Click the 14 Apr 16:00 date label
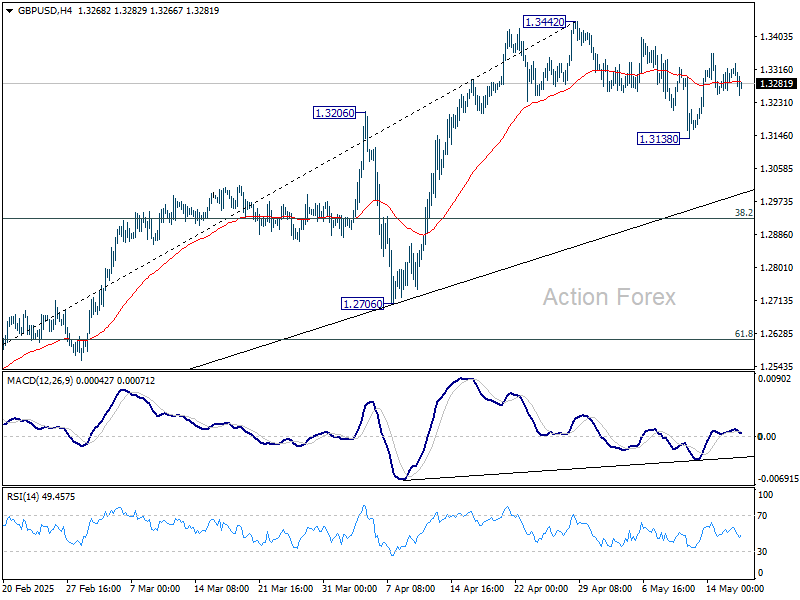 (478, 589)
